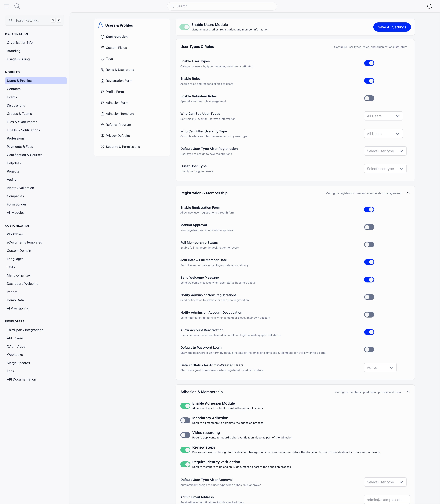The image size is (440, 504).
Task: Open Who Can See User Types dropdown
Action: pos(383,116)
